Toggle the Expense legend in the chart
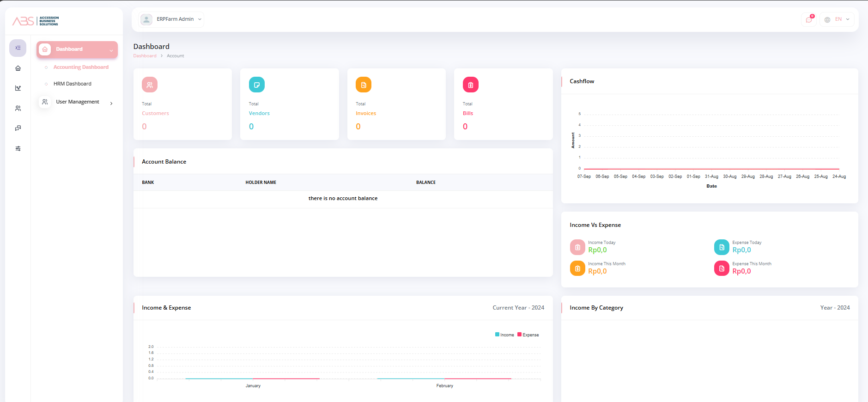Viewport: 868px width, 402px height. (x=528, y=335)
